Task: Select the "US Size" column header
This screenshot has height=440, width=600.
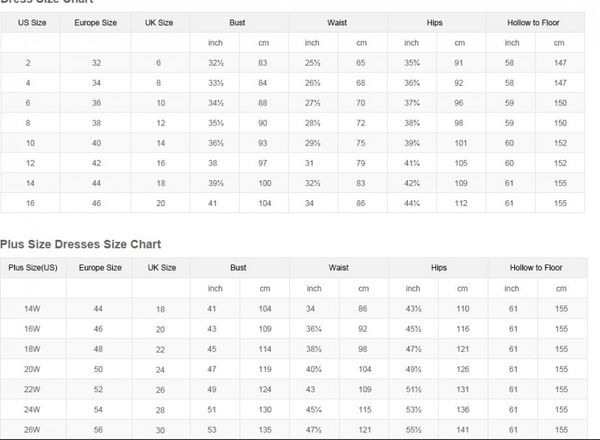Action: 29,22
